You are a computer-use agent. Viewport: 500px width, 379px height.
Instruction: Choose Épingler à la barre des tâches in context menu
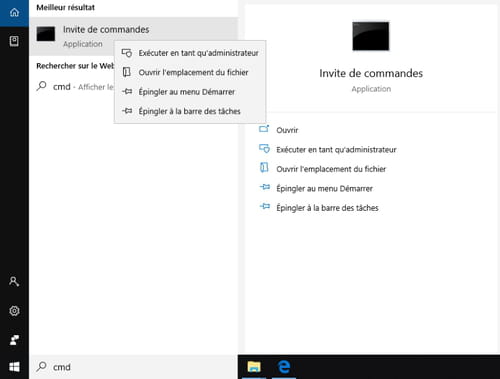190,111
